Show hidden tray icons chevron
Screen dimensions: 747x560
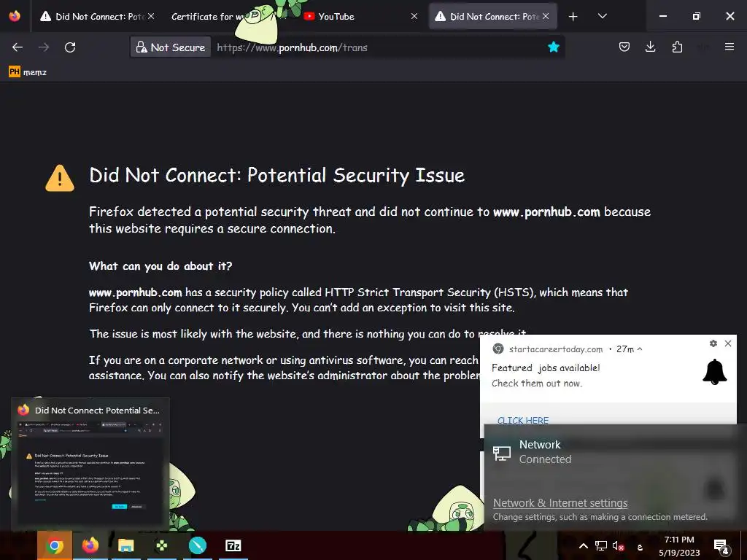[583, 546]
